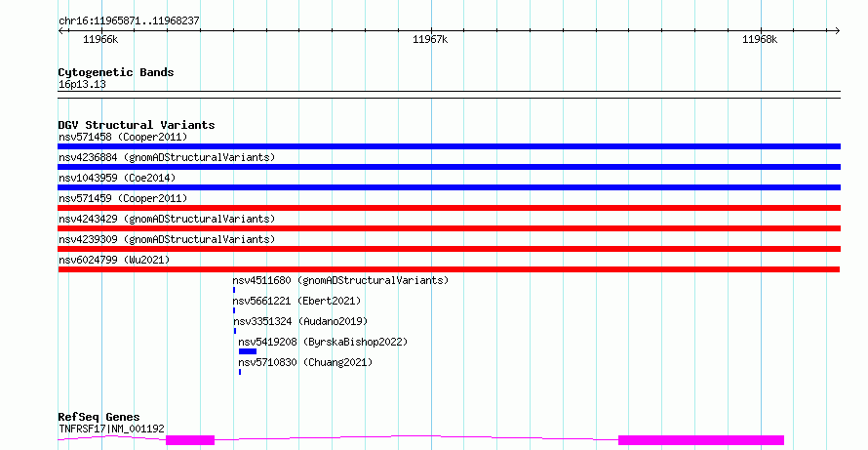Open variant nsv1043959 (Coe2014) label

point(117,178)
